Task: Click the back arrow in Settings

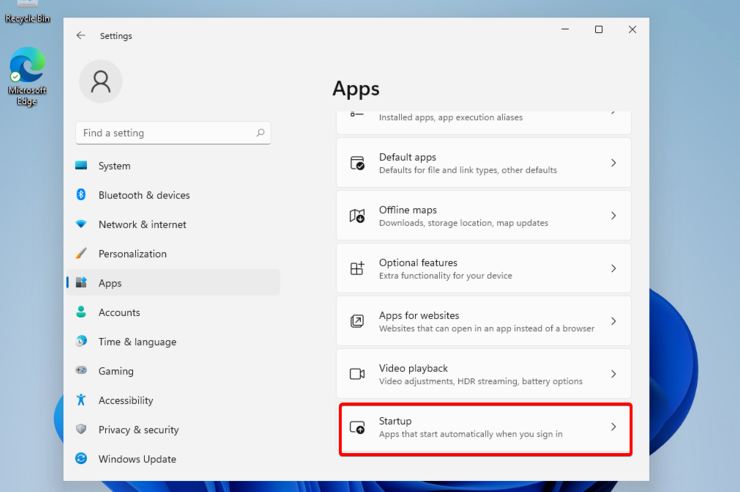Action: pos(81,35)
